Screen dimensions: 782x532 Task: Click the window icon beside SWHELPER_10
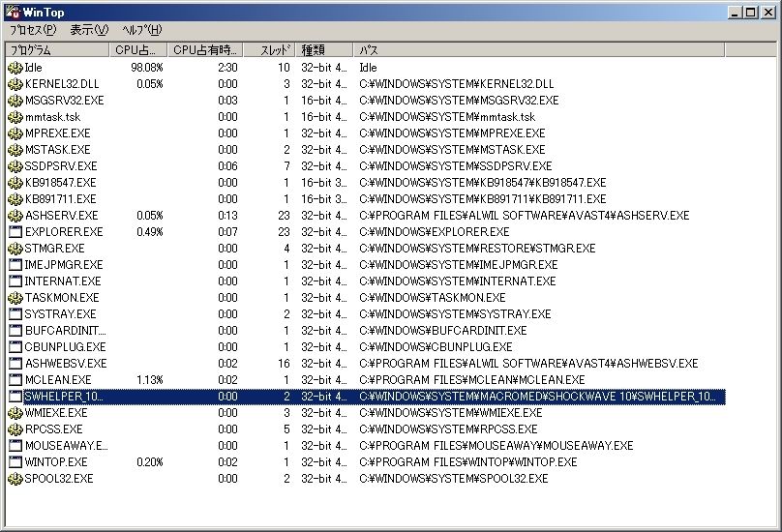pos(15,397)
